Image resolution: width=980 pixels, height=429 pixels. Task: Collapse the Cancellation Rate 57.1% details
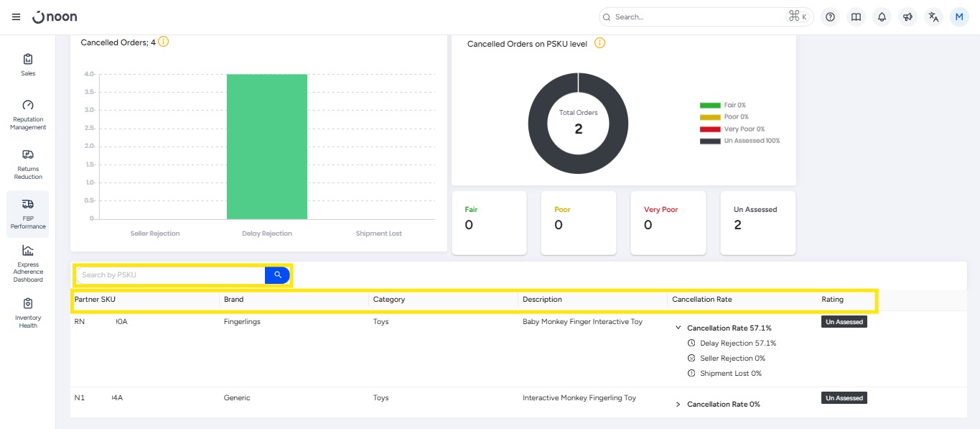[678, 328]
